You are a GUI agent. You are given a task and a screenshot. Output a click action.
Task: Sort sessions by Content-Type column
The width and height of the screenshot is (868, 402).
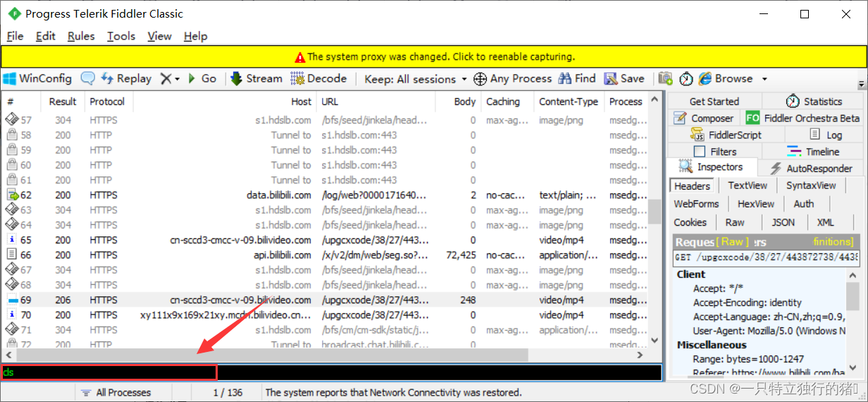click(569, 102)
